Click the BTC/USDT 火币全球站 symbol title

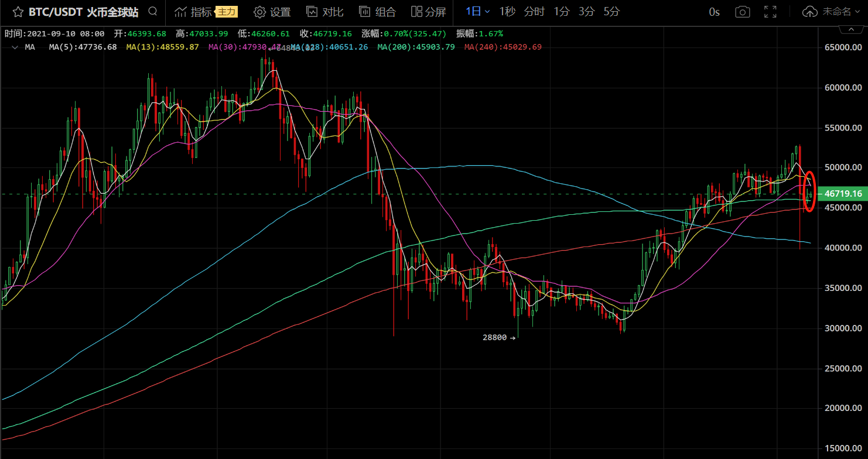tap(84, 12)
